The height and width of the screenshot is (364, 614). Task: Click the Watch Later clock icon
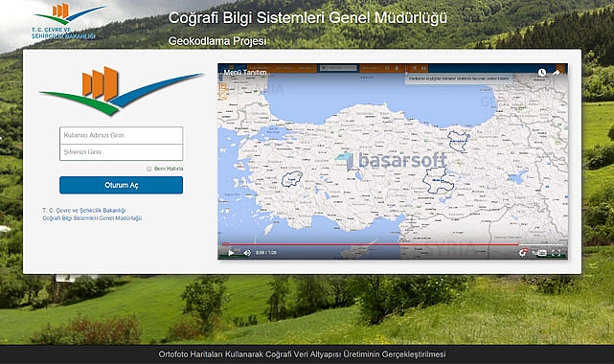click(x=542, y=73)
